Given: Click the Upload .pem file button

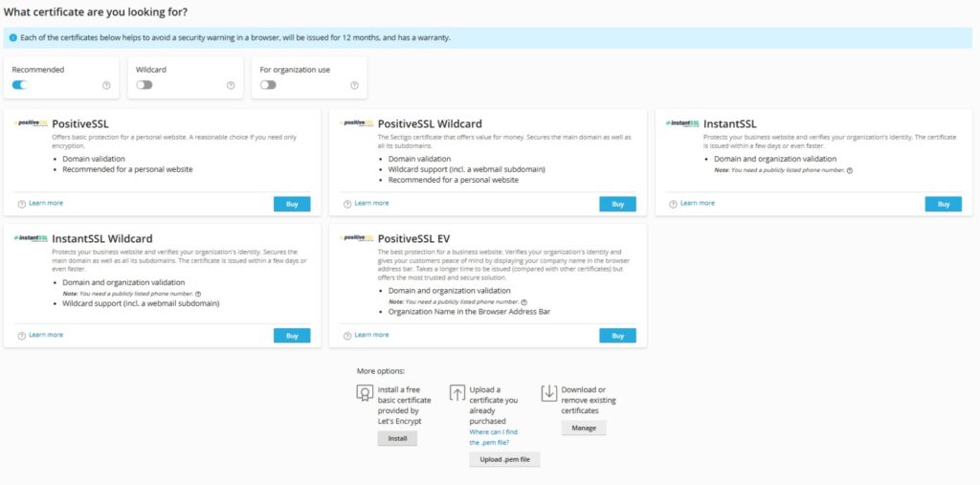Looking at the screenshot, I should click(504, 459).
